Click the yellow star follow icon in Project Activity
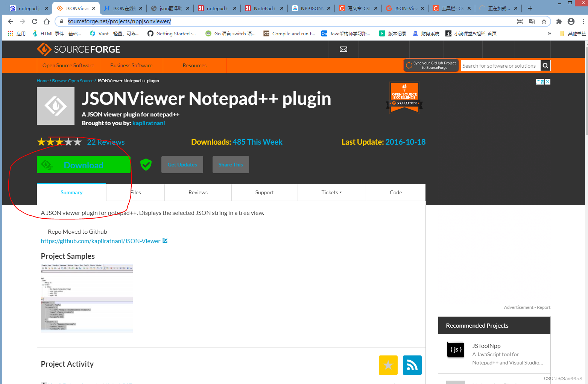This screenshot has height=384, width=588. [x=388, y=365]
